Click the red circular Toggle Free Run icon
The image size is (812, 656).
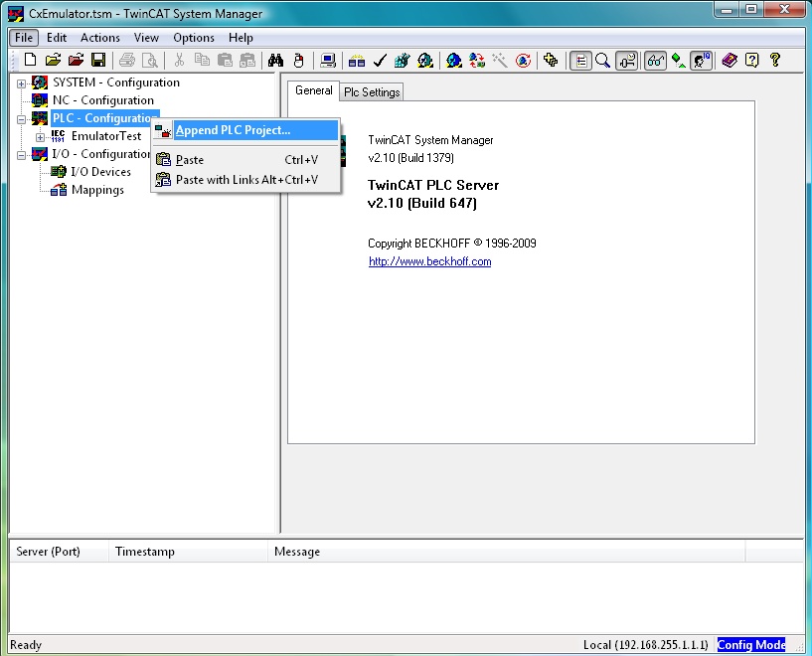tap(523, 60)
